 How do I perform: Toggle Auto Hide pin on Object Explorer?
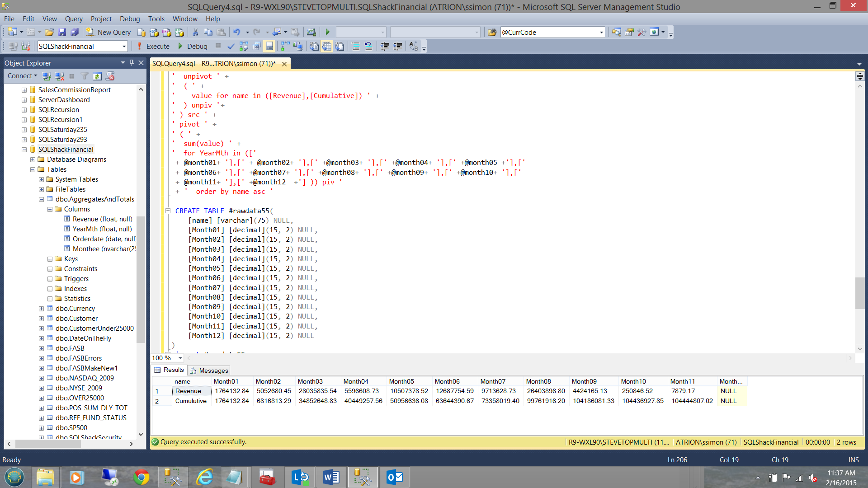132,63
